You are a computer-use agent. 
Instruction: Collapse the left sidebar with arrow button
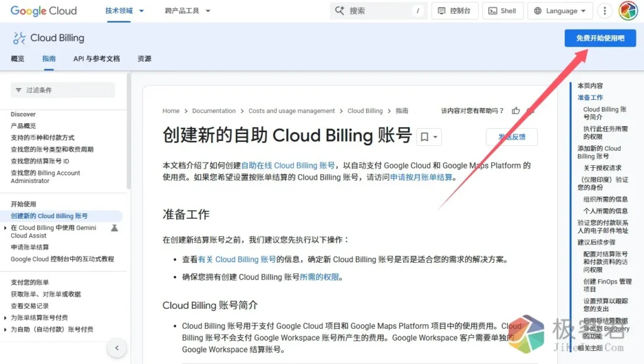[116, 348]
